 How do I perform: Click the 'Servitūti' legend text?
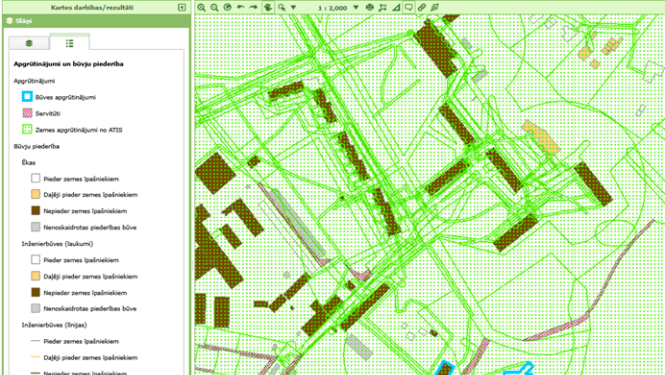click(x=48, y=113)
